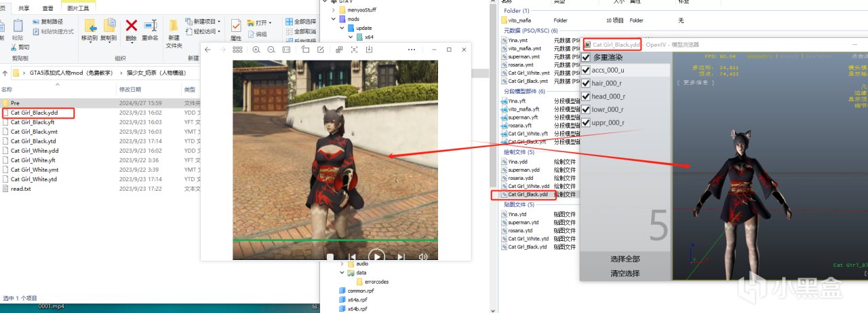Click Select all in Explorer ribbon

300,22
